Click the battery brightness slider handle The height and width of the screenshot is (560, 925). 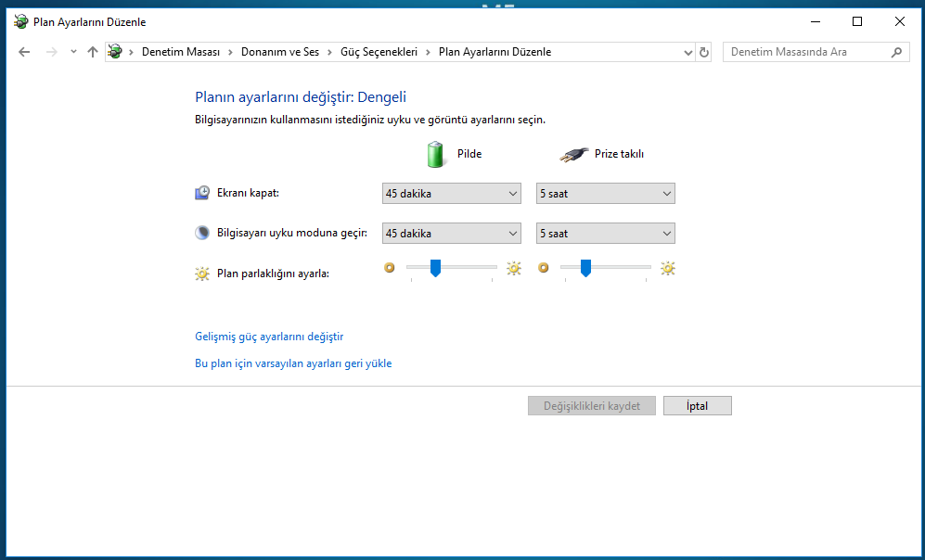click(x=435, y=268)
